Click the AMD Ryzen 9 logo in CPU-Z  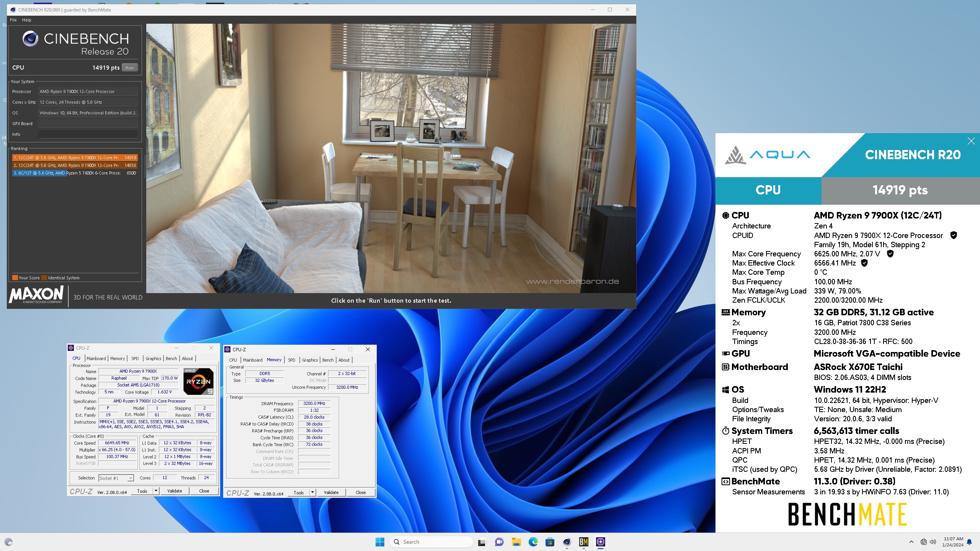(198, 381)
